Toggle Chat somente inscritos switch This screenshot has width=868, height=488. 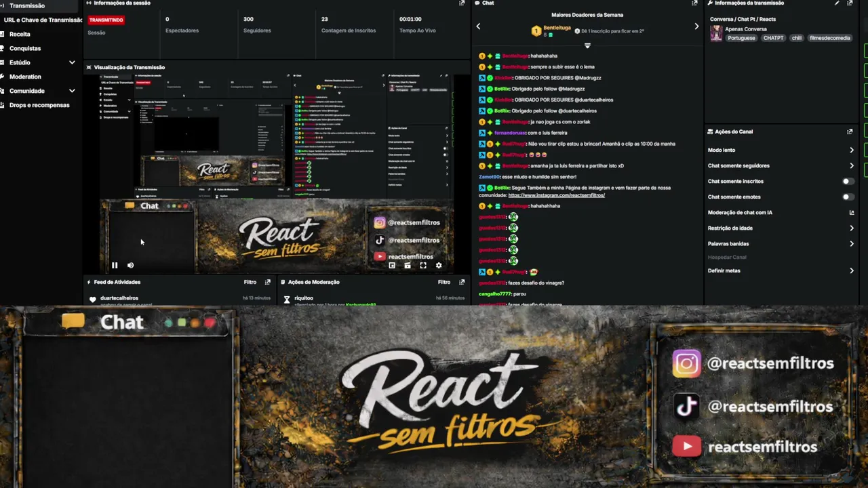[x=848, y=182]
